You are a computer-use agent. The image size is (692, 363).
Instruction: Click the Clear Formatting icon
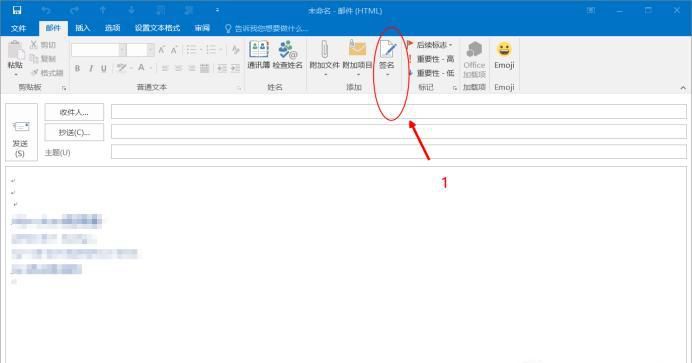(236, 50)
